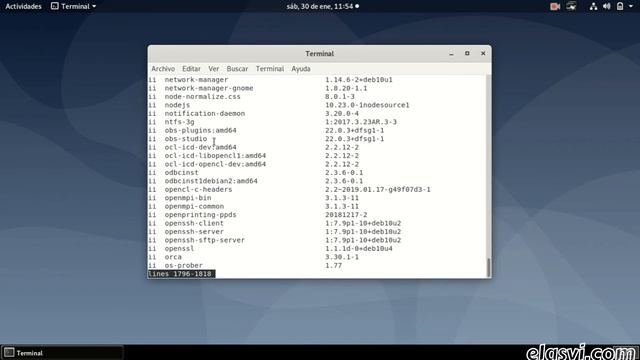Click the text obs-studio
The width and height of the screenshot is (640, 360).
pos(186,139)
